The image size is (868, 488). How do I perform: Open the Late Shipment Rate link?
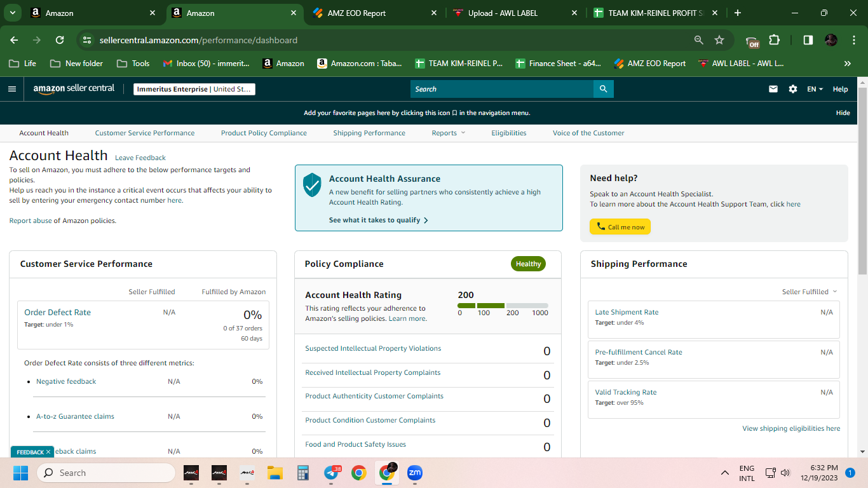(627, 312)
